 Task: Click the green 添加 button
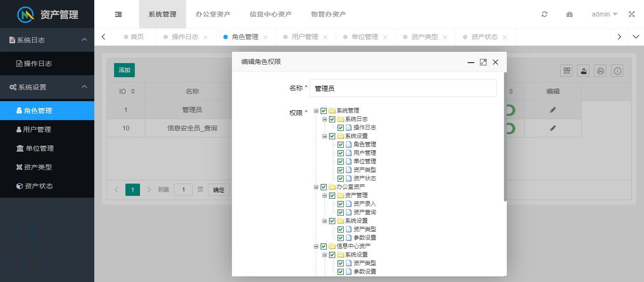click(124, 70)
